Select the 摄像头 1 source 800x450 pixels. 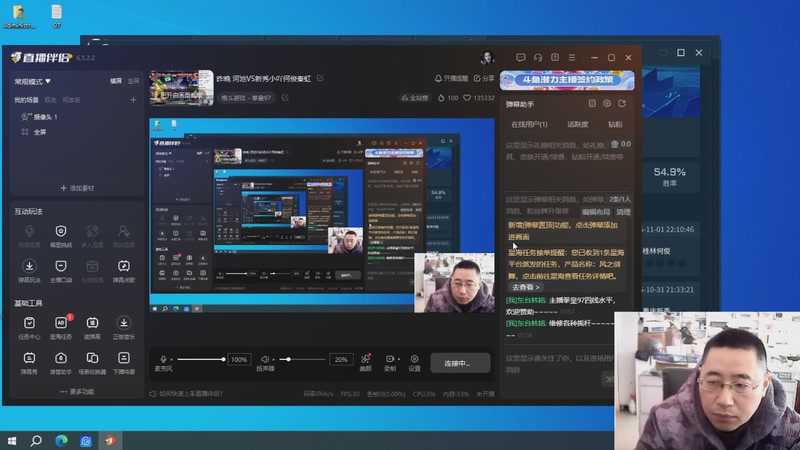tap(40, 117)
